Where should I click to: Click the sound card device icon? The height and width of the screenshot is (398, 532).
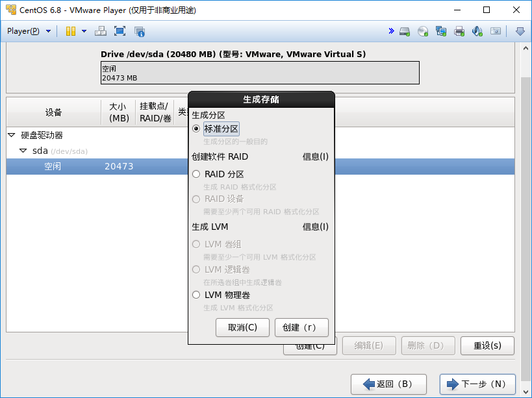click(x=477, y=32)
